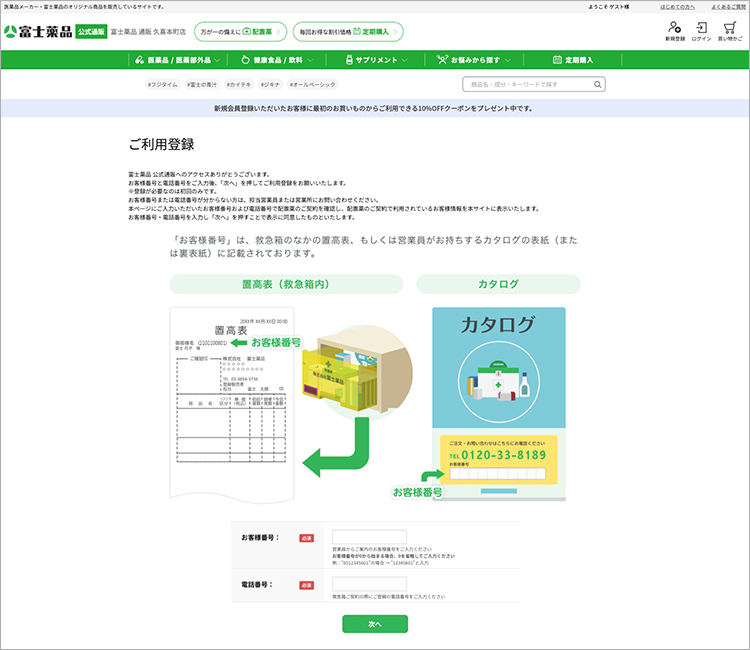Screen dimensions: 750x650
Task: Click the 公式通販 green badge
Action: coord(91,32)
